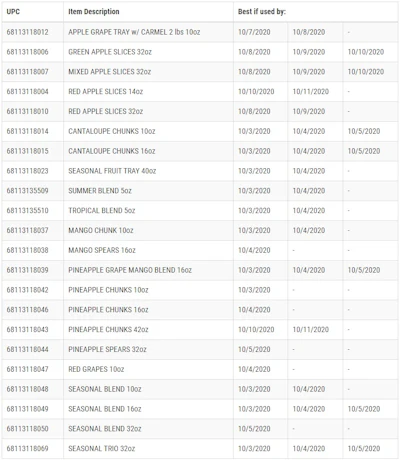
Task: Select UPC 68113135509 cell
Action: [x=33, y=191]
